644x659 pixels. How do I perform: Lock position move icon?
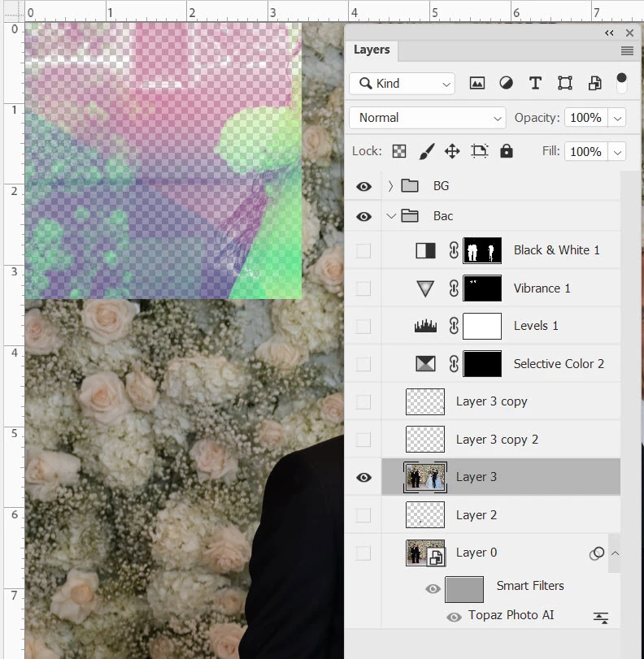[x=452, y=151]
